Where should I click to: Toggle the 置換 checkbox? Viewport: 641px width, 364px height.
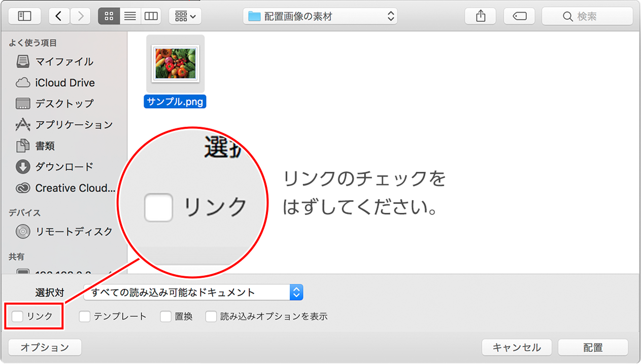click(166, 316)
